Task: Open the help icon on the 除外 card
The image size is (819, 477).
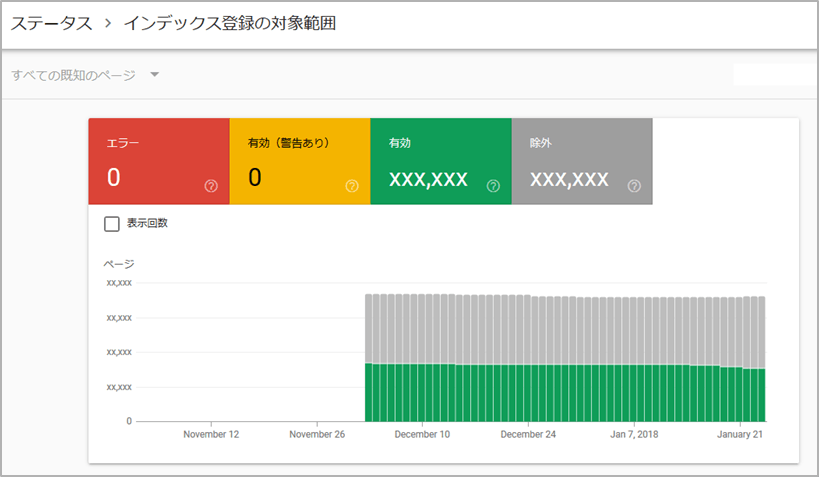Action: [x=634, y=186]
